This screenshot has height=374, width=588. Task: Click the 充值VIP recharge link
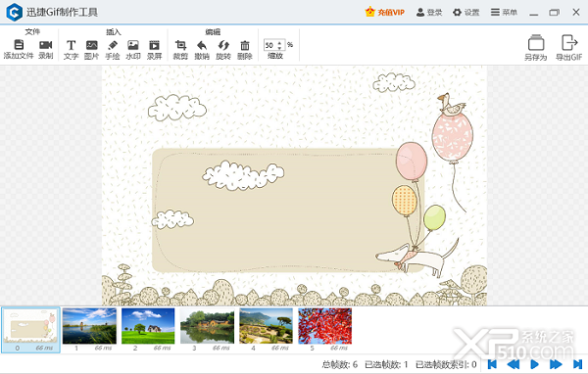(385, 13)
